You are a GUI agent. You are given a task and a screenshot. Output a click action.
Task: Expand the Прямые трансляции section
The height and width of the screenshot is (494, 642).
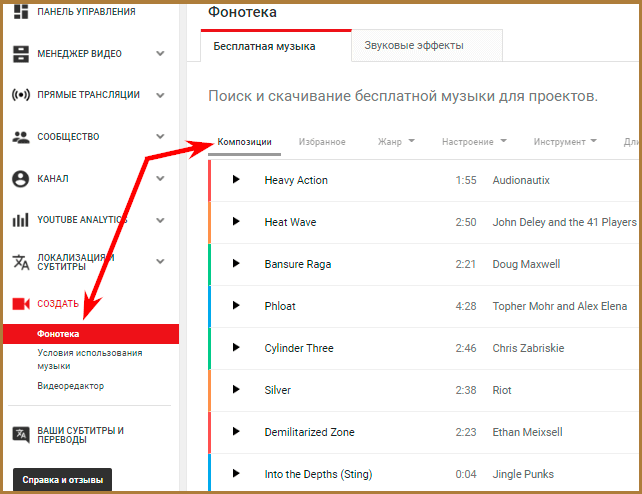[160, 95]
